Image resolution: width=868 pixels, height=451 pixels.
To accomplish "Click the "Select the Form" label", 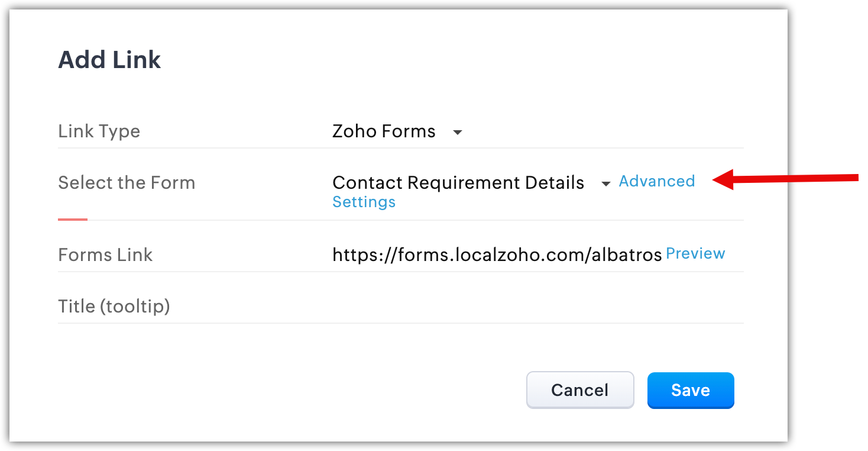I will (127, 183).
